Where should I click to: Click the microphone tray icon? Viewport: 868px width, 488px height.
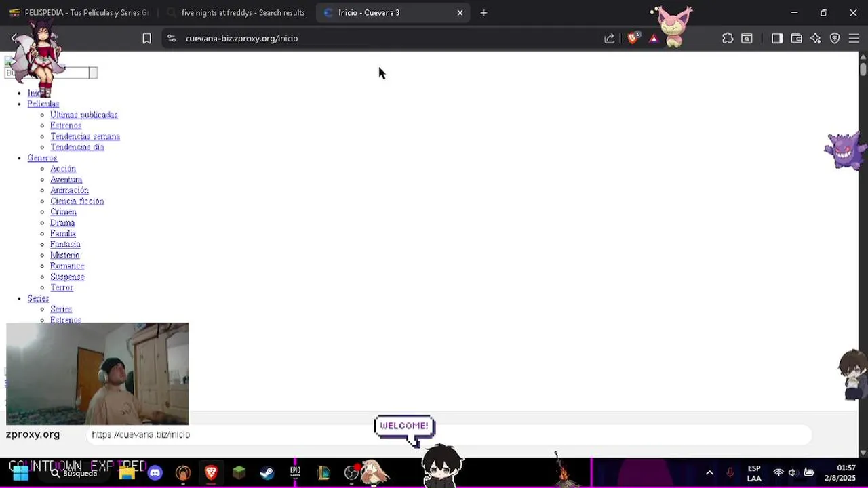pos(730,473)
